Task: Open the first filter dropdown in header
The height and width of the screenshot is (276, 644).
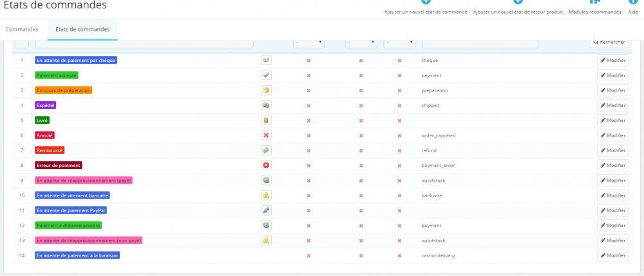Action: click(309, 43)
